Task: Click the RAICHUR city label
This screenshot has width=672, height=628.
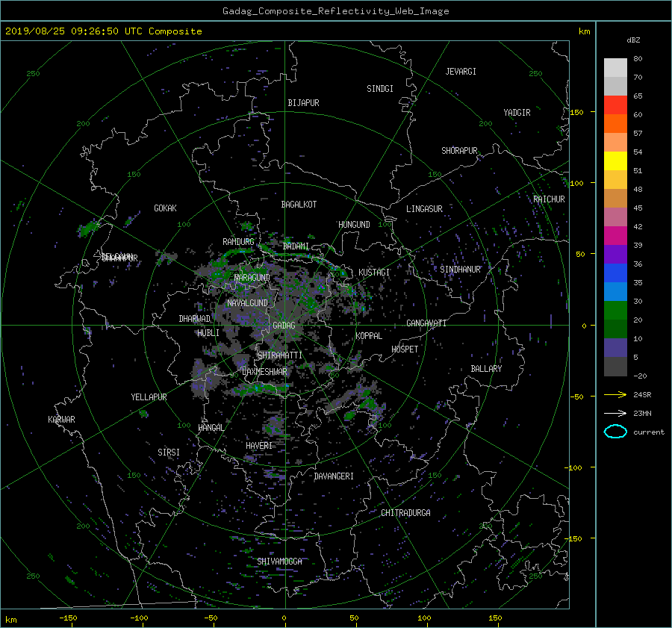Action: [x=549, y=199]
